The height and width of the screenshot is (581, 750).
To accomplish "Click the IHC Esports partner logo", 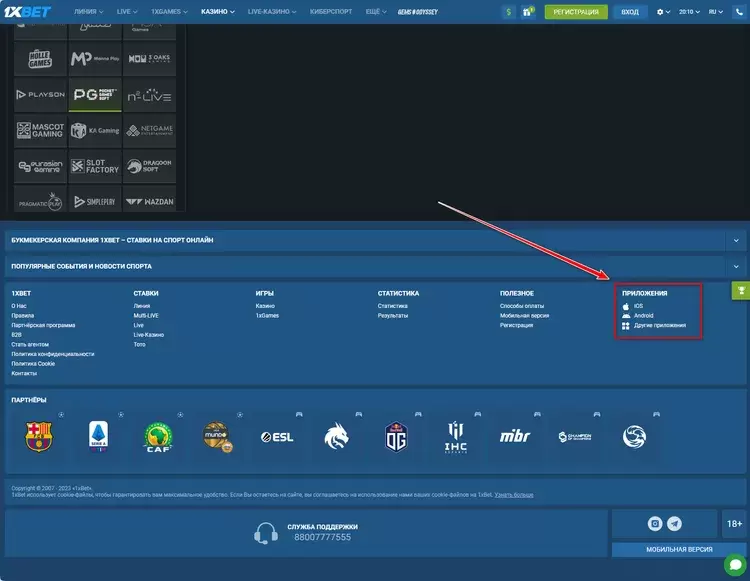I will coord(455,437).
